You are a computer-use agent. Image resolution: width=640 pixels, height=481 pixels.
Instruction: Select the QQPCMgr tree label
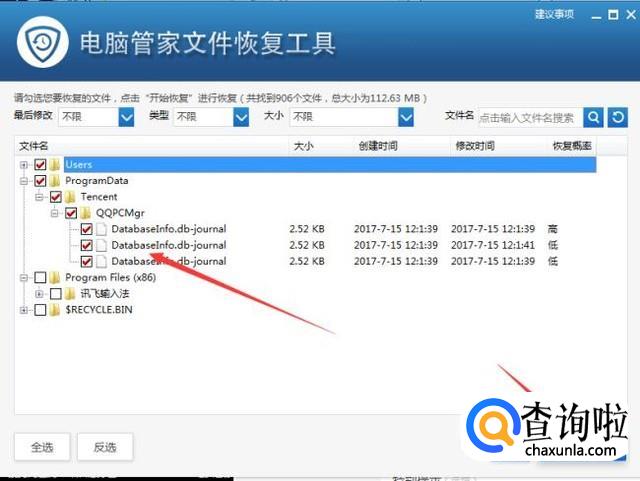pos(120,213)
